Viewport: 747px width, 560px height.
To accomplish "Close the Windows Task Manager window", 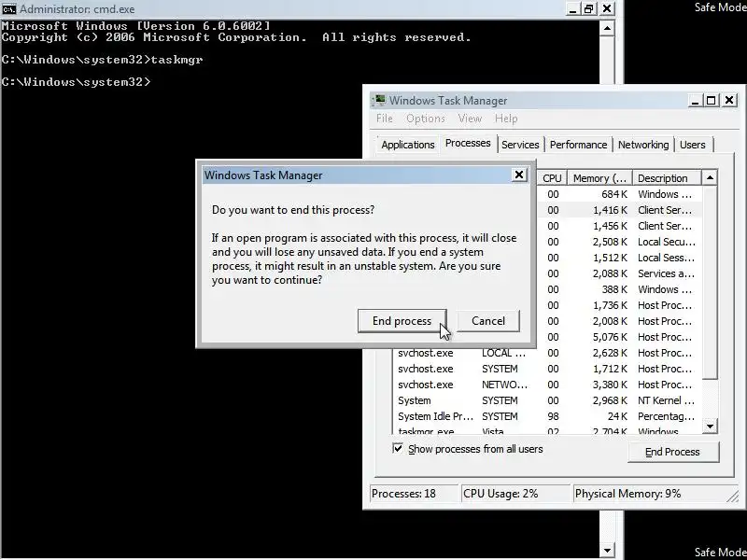I will [x=729, y=101].
